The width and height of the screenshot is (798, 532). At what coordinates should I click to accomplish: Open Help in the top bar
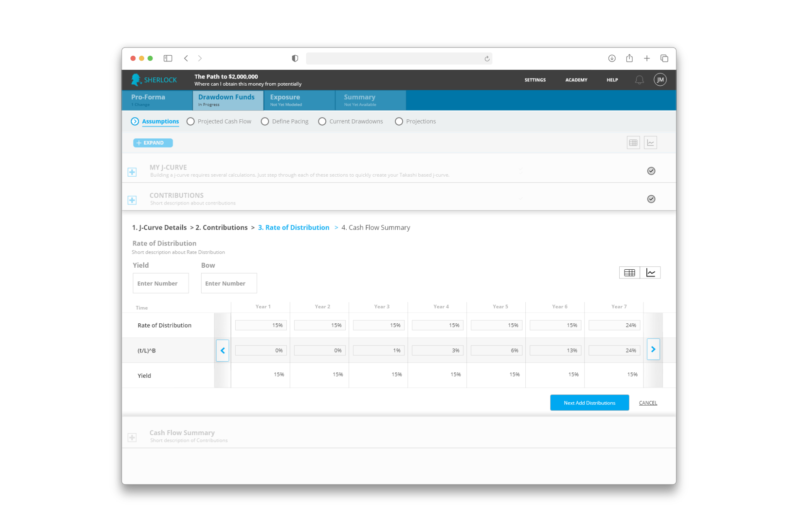(612, 80)
